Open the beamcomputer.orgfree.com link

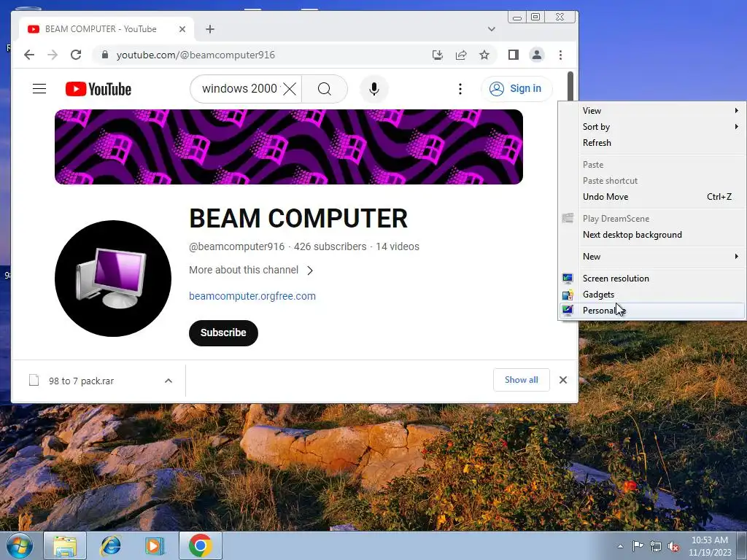click(252, 296)
